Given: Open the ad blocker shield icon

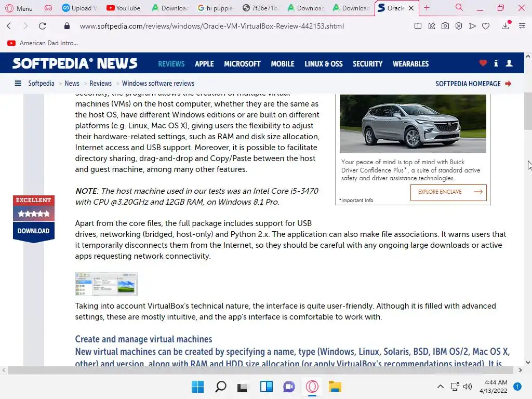Looking at the screenshot, I should [x=459, y=26].
